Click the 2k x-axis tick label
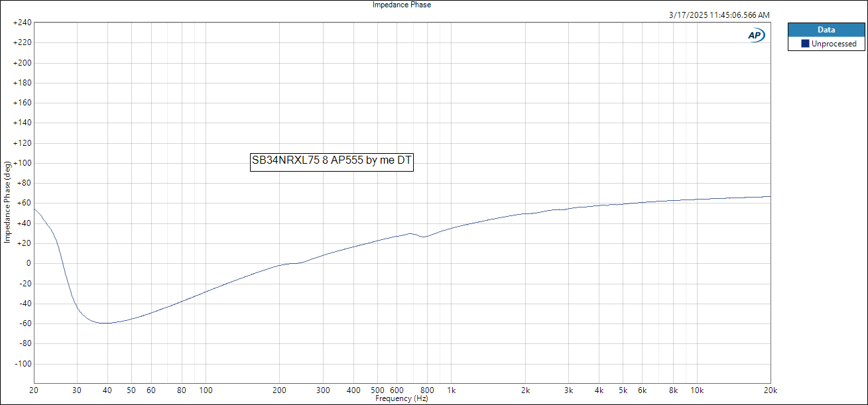The width and height of the screenshot is (868, 405). pos(525,390)
